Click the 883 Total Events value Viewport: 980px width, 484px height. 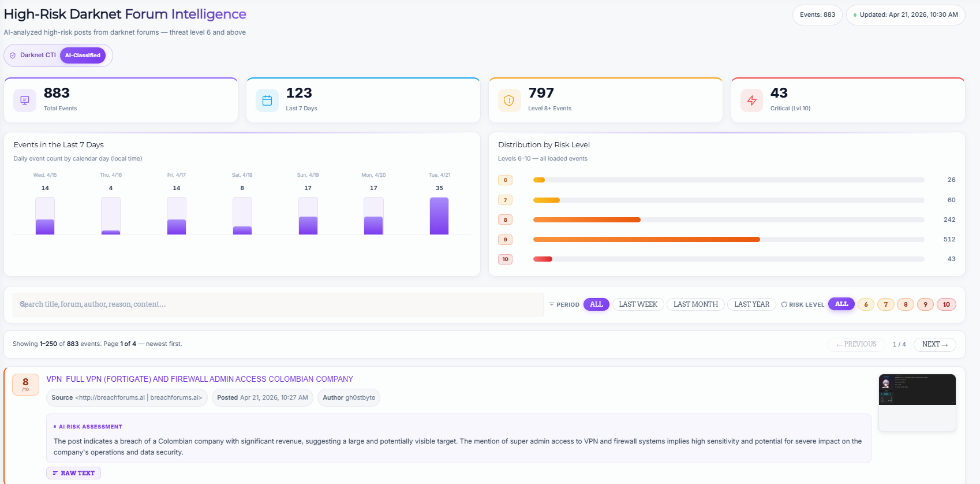tap(57, 93)
